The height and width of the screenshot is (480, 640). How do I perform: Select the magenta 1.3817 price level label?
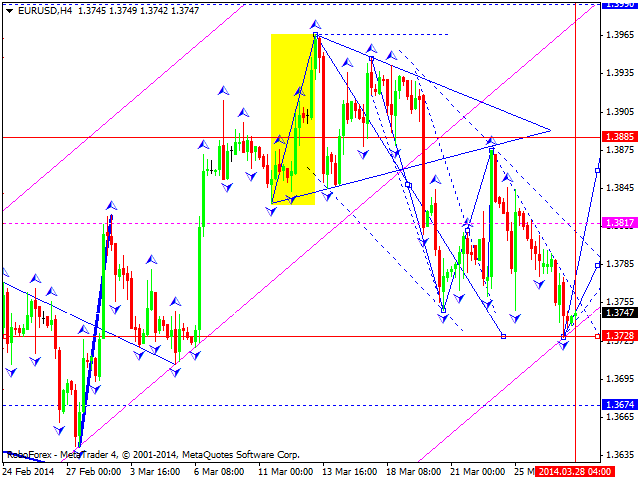(x=621, y=223)
